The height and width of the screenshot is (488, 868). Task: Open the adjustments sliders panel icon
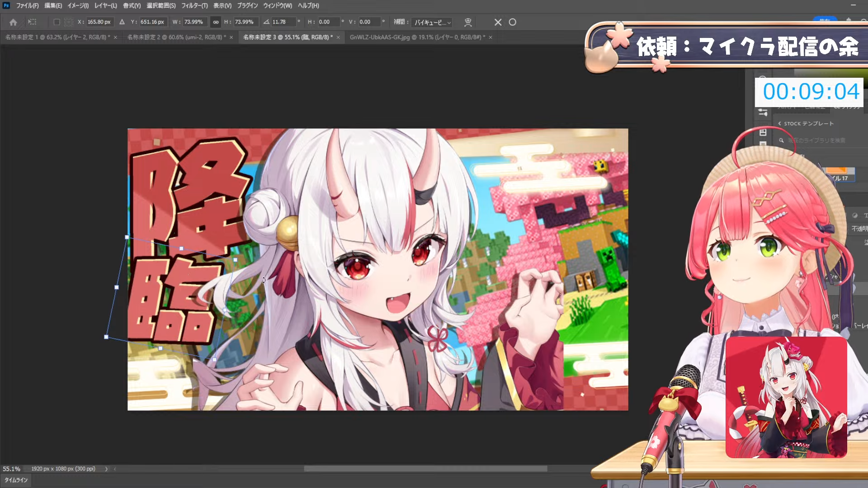[x=763, y=113]
